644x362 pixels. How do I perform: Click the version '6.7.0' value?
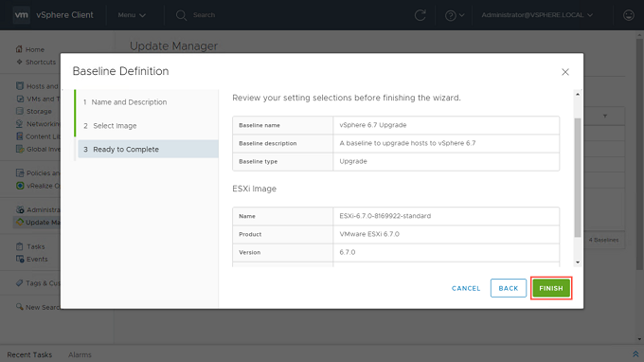pos(348,252)
